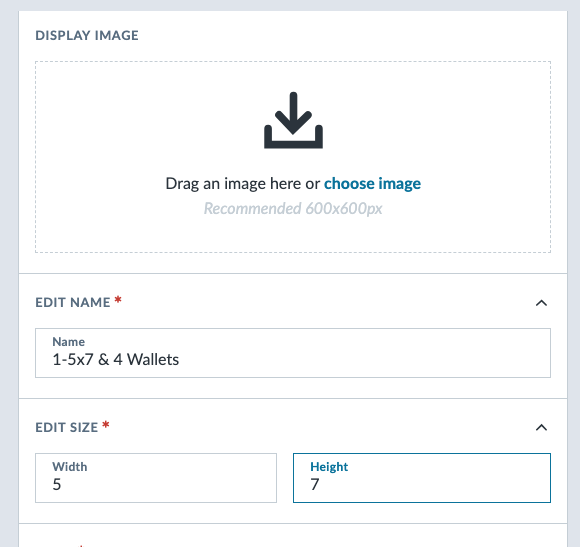Click the number 5 in the Width box
This screenshot has width=580, height=547.
pyautogui.click(x=57, y=484)
